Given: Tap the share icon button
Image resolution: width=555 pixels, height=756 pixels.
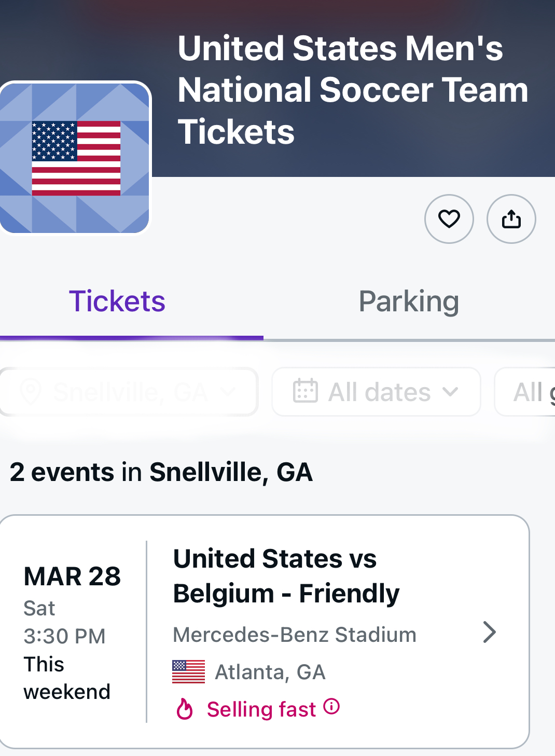Looking at the screenshot, I should coord(511,219).
